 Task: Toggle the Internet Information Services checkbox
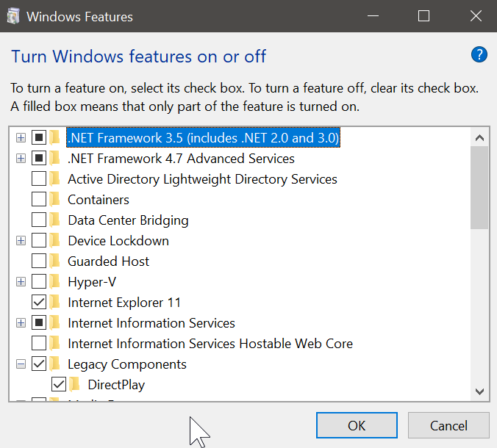tap(39, 322)
